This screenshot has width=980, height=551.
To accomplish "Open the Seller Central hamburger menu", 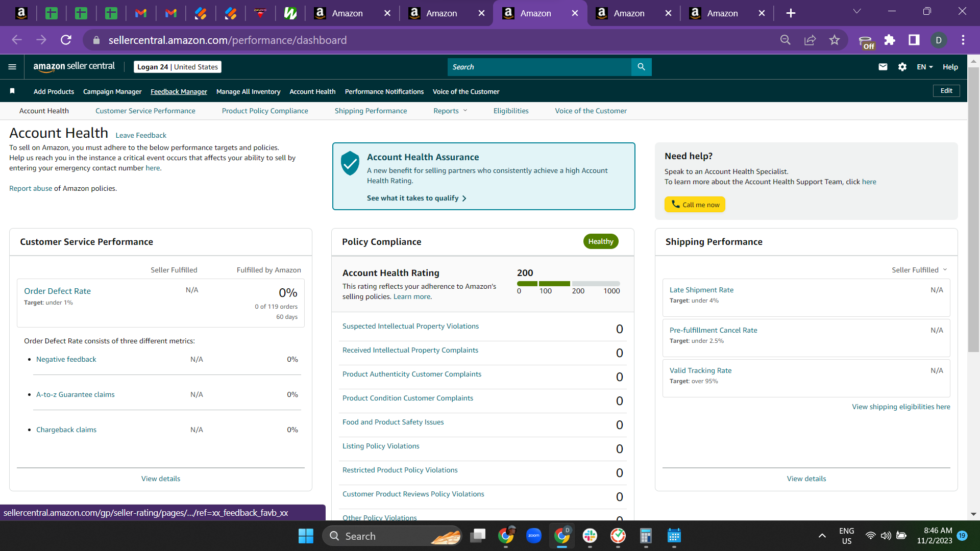I will (x=12, y=67).
